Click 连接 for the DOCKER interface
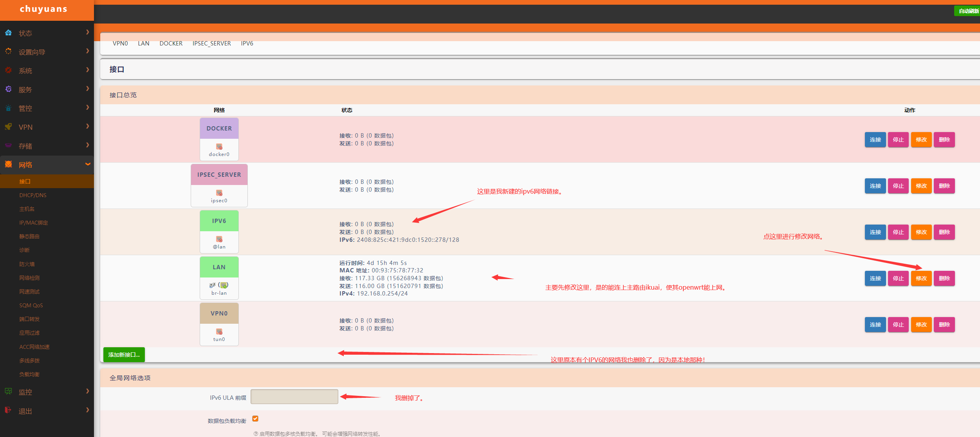 point(875,140)
